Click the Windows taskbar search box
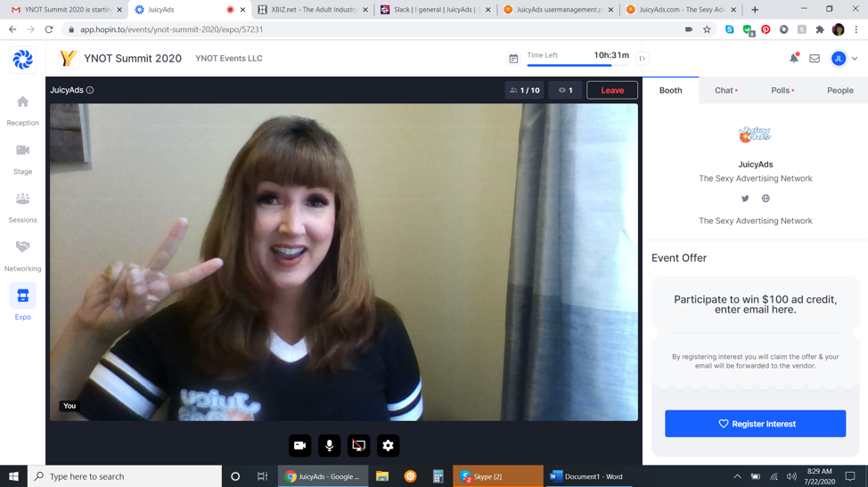 coord(125,476)
